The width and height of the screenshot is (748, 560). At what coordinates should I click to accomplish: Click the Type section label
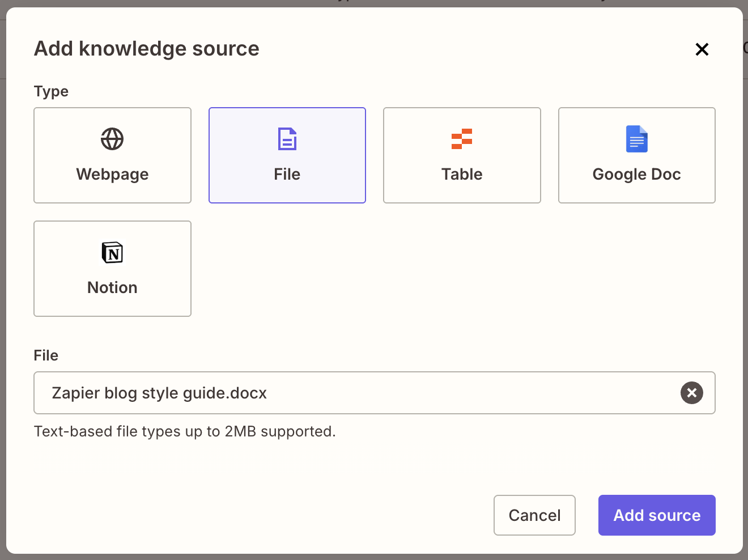click(x=51, y=91)
